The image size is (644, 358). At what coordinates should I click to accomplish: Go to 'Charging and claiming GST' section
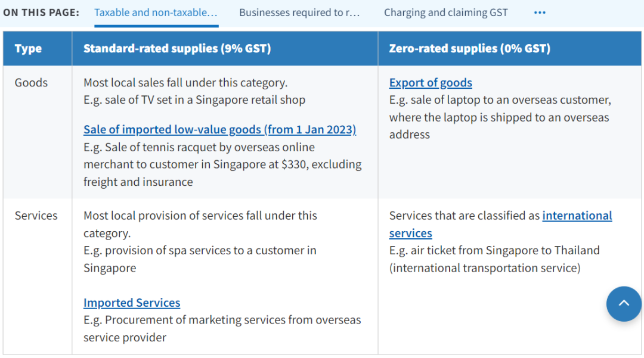point(445,13)
